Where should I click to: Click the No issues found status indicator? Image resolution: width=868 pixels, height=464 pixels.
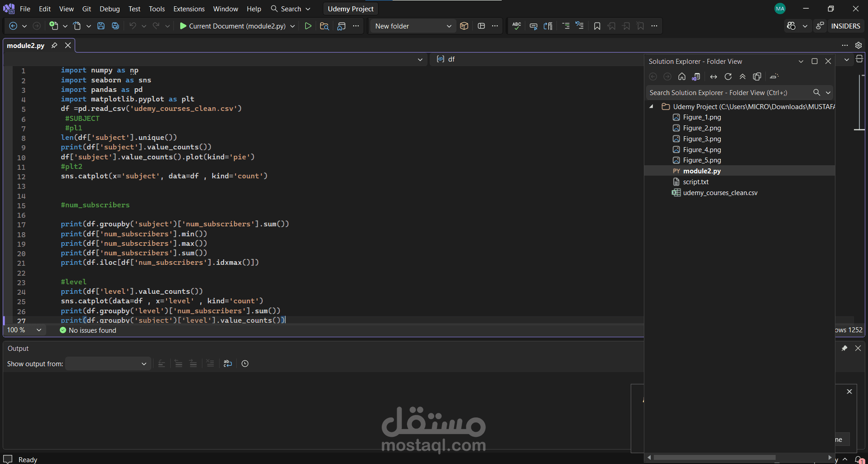[x=88, y=330]
